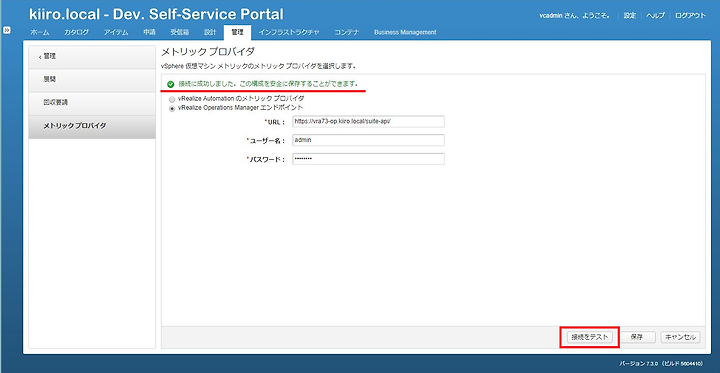Click the バージョン 7.3.0 build text
720x373 pixels.
click(x=661, y=363)
